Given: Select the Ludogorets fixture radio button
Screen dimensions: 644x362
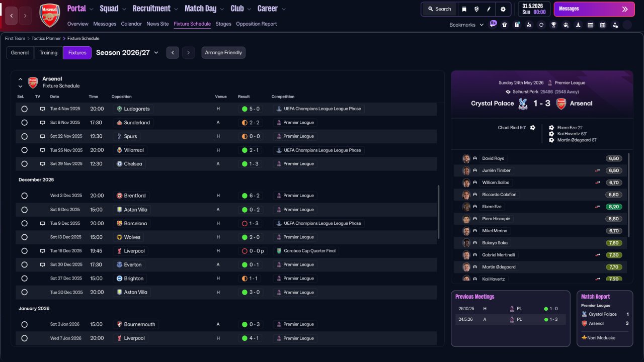Looking at the screenshot, I should (24, 109).
